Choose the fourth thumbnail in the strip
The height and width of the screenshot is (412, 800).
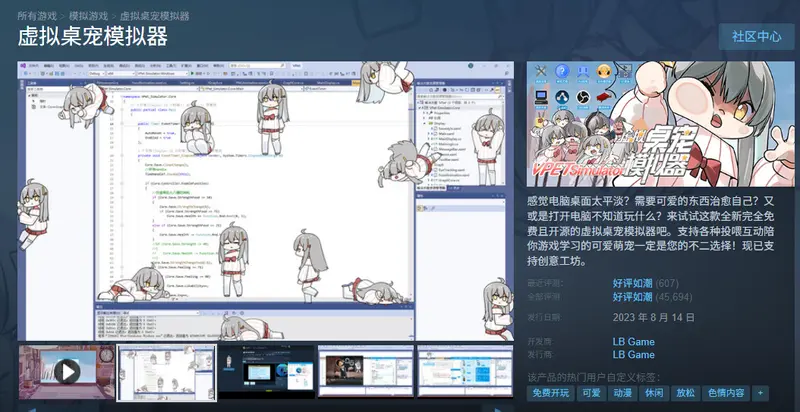(365, 372)
